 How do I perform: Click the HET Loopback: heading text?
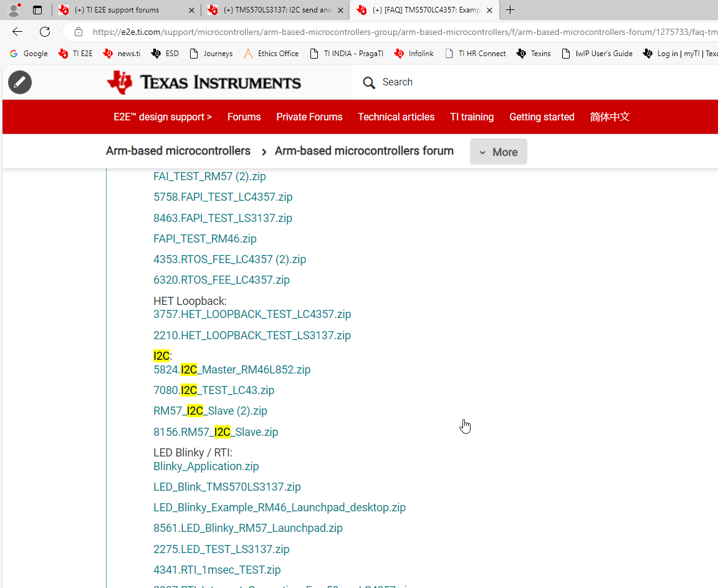tap(190, 301)
